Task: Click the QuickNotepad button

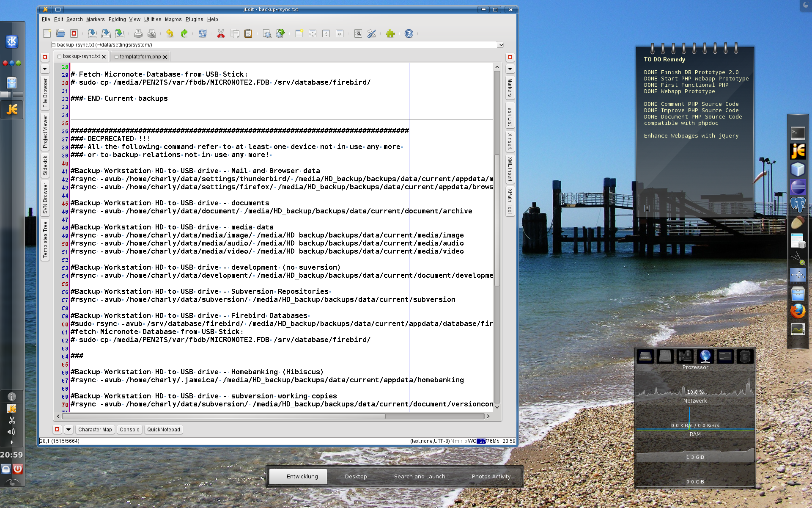Action: pos(163,429)
